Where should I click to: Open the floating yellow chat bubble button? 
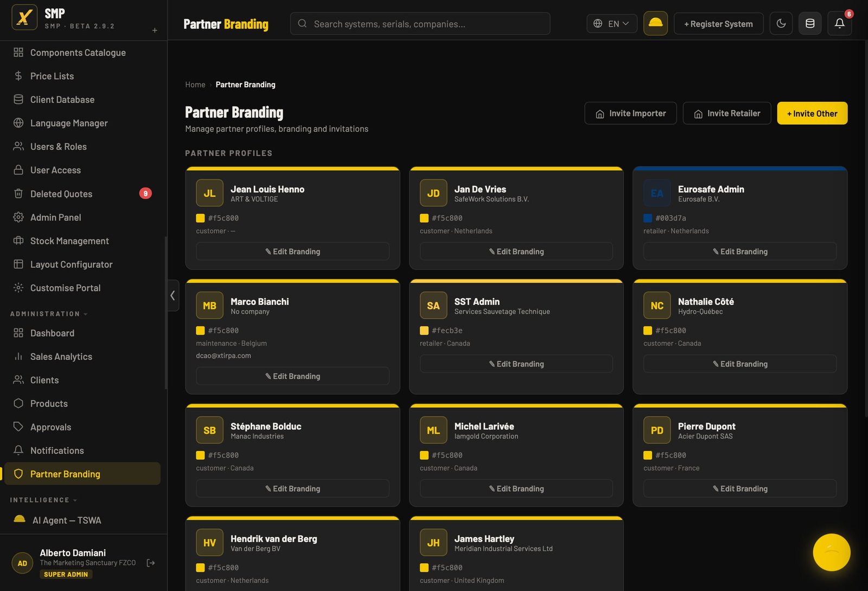832,553
